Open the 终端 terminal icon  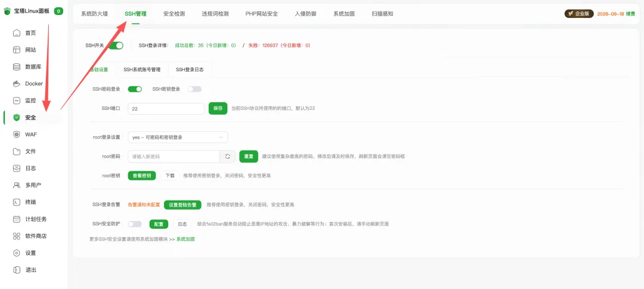click(x=17, y=202)
